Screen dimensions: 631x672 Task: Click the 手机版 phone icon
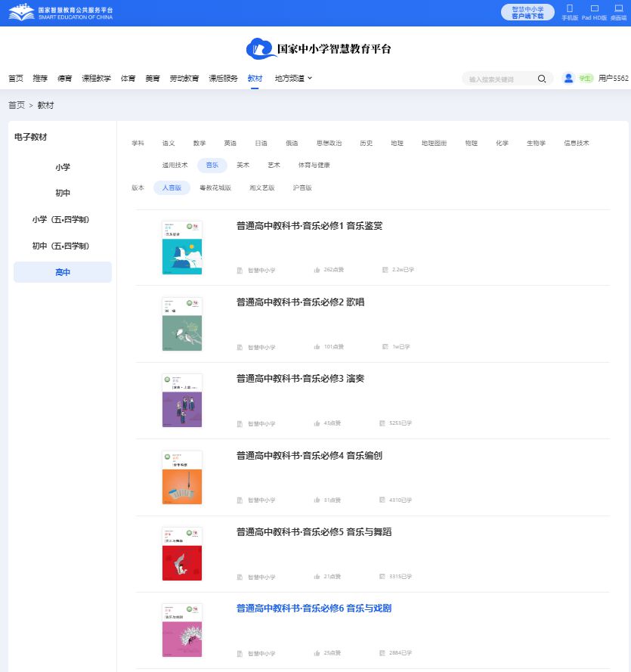[570, 8]
